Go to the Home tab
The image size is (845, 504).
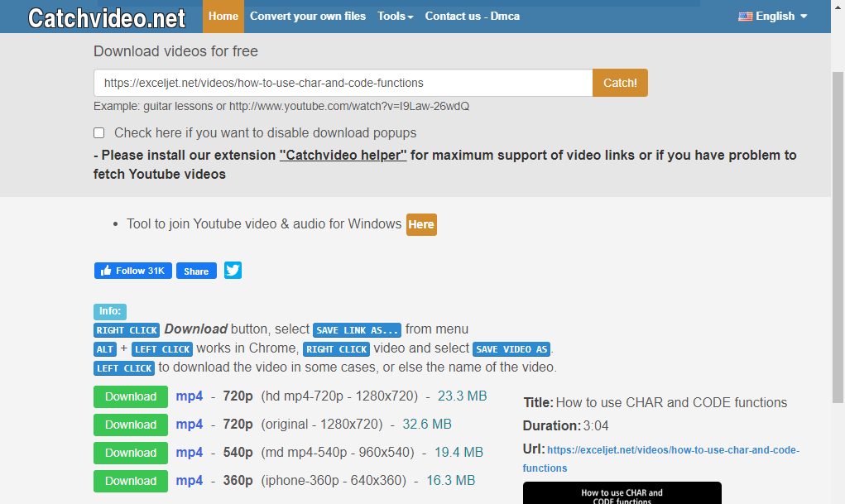pyautogui.click(x=223, y=16)
